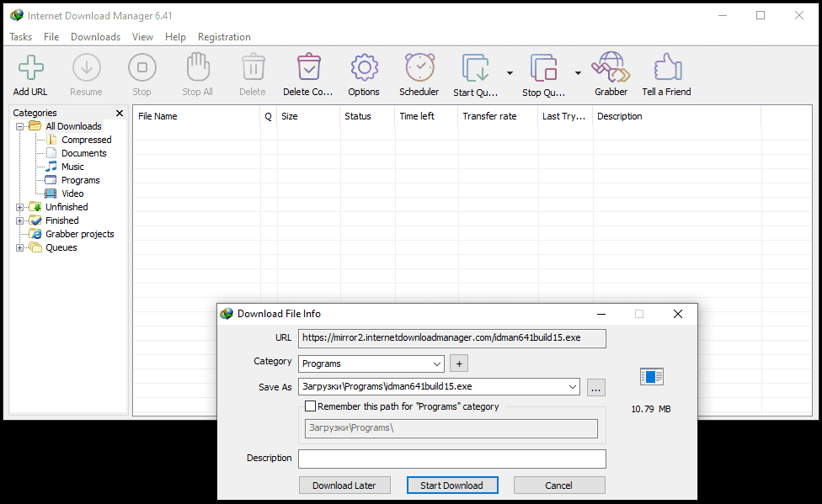Image resolution: width=822 pixels, height=504 pixels.
Task: Select the Compressed category
Action: point(86,140)
